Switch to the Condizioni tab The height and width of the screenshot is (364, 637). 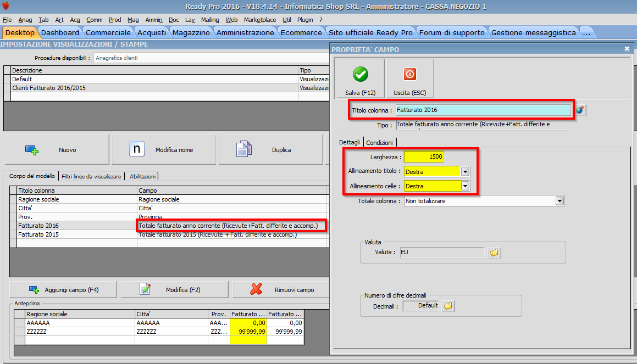click(379, 142)
